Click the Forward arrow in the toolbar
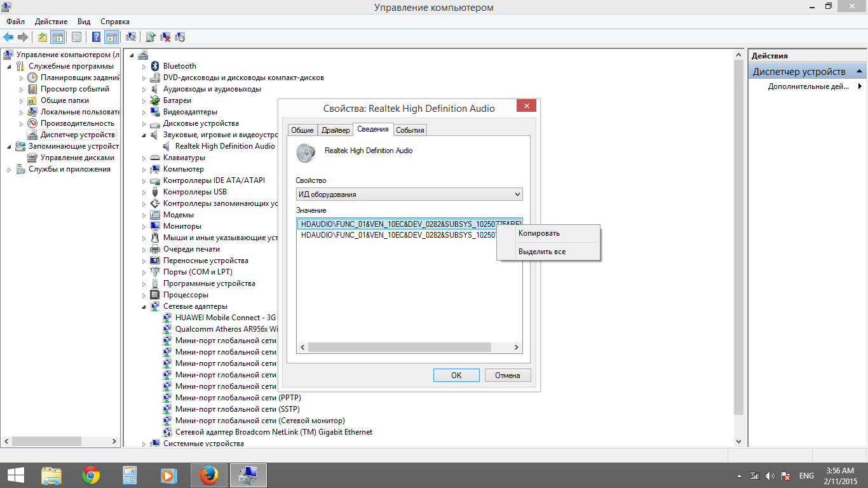 click(x=23, y=37)
